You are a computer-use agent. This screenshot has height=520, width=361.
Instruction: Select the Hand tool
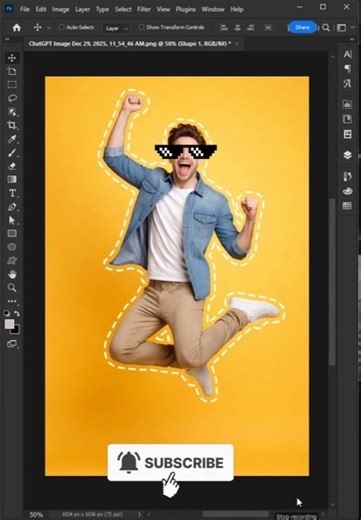(12, 274)
